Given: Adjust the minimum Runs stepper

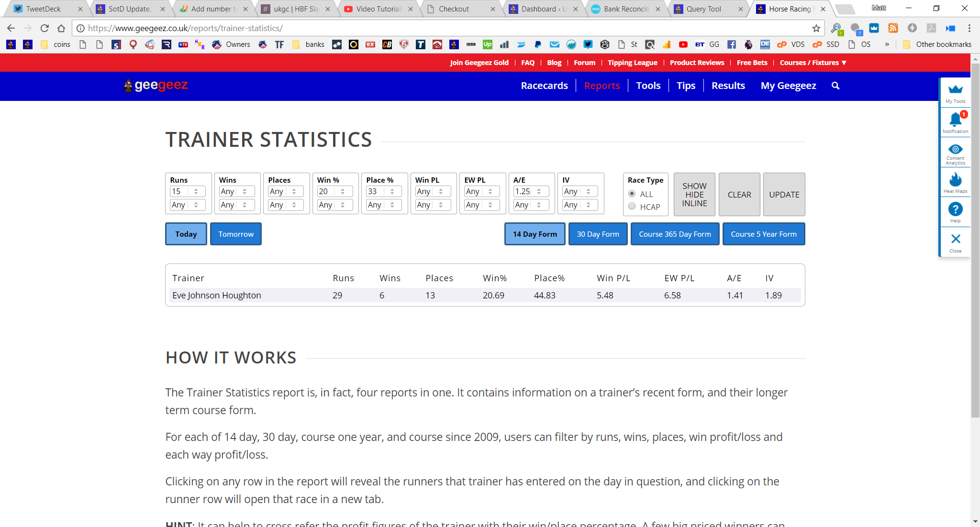Looking at the screenshot, I should pyautogui.click(x=196, y=191).
